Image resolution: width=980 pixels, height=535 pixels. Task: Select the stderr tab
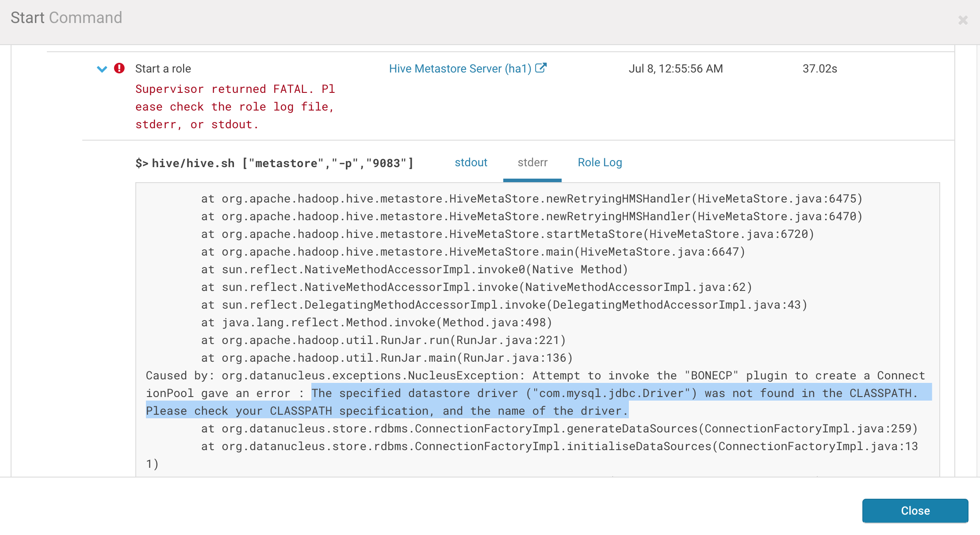point(532,162)
